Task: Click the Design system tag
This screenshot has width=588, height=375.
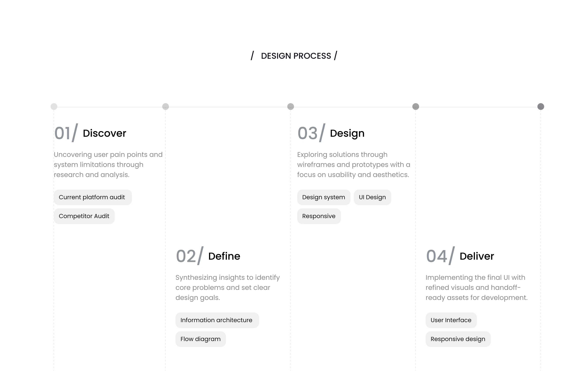Action: pyautogui.click(x=324, y=197)
